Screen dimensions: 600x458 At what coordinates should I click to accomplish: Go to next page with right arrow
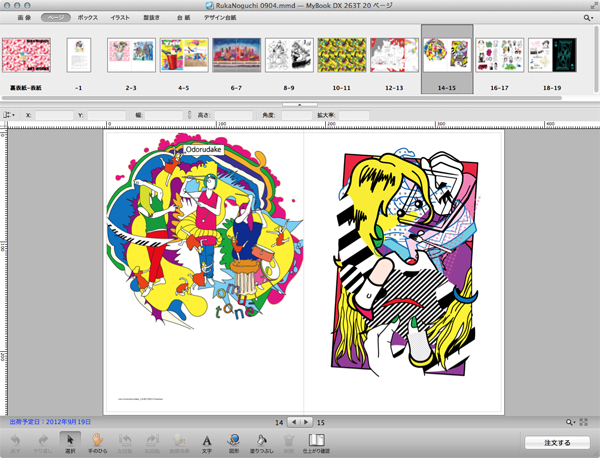306,422
